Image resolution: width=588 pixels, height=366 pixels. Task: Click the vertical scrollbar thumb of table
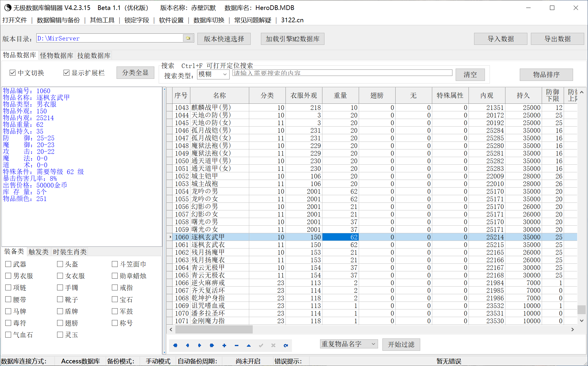(x=582, y=309)
